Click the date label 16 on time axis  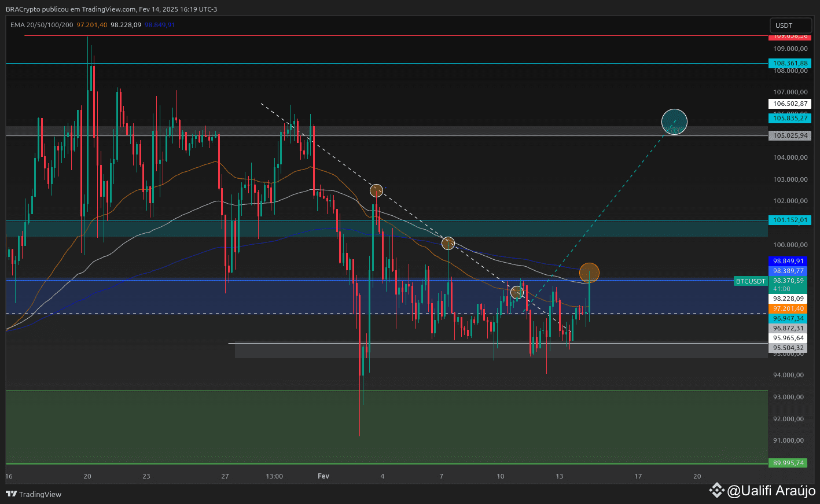[x=9, y=476]
